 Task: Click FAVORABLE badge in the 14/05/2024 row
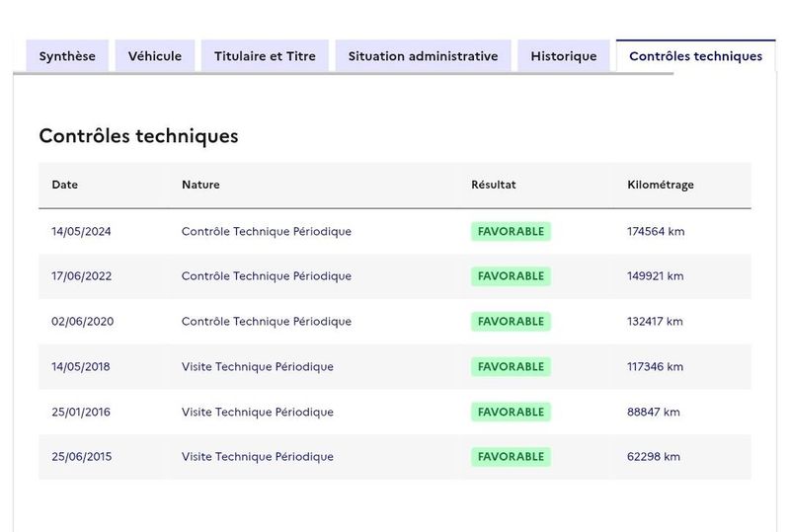pyautogui.click(x=511, y=231)
